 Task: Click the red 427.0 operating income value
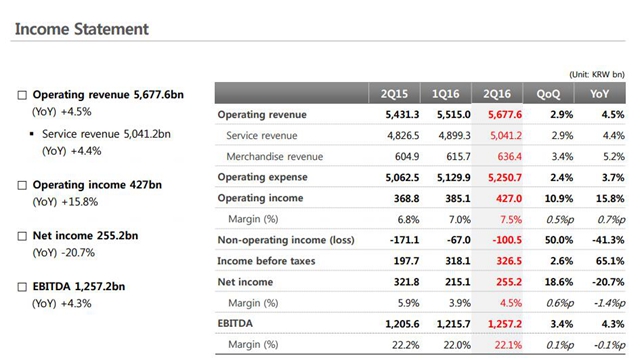click(509, 199)
